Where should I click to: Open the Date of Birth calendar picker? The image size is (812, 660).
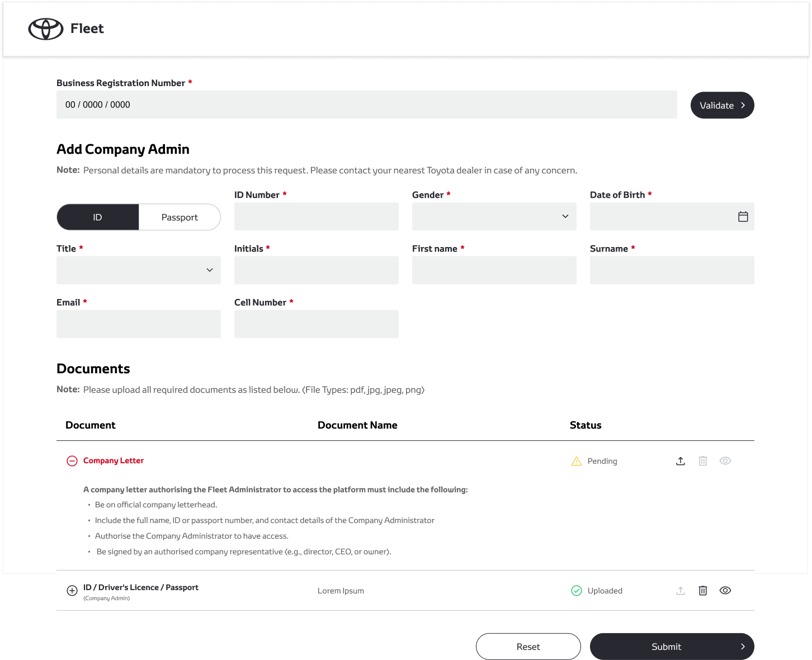click(x=743, y=217)
